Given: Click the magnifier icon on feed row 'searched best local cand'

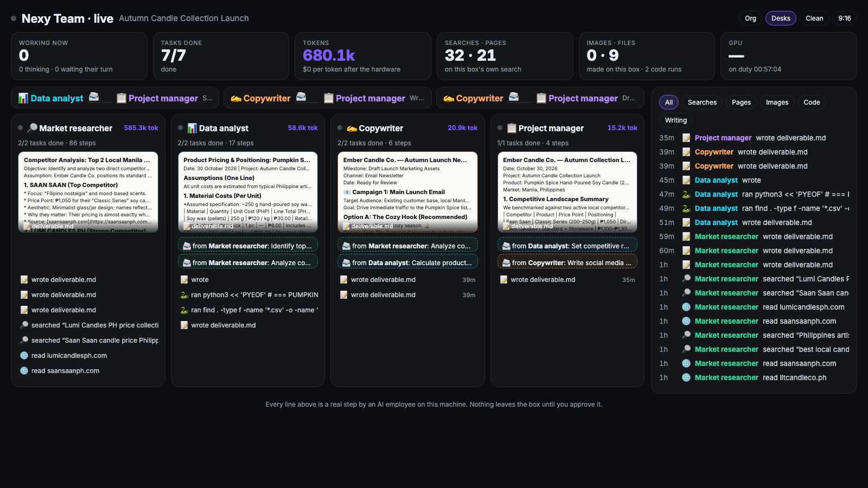Looking at the screenshot, I should coord(686,349).
